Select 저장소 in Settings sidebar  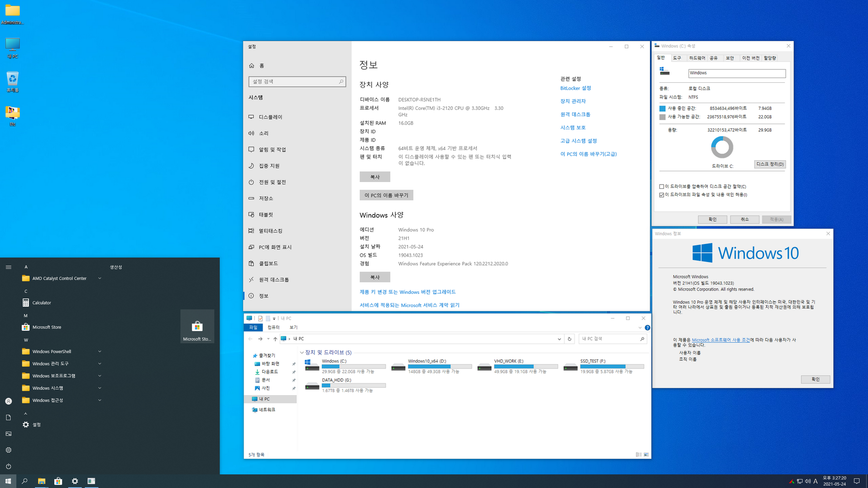coord(297,198)
